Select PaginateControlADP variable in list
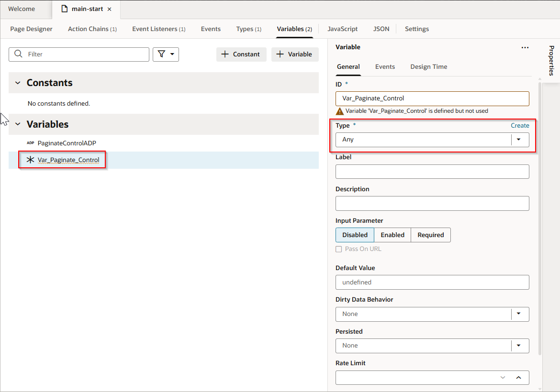560x392 pixels. click(x=67, y=143)
